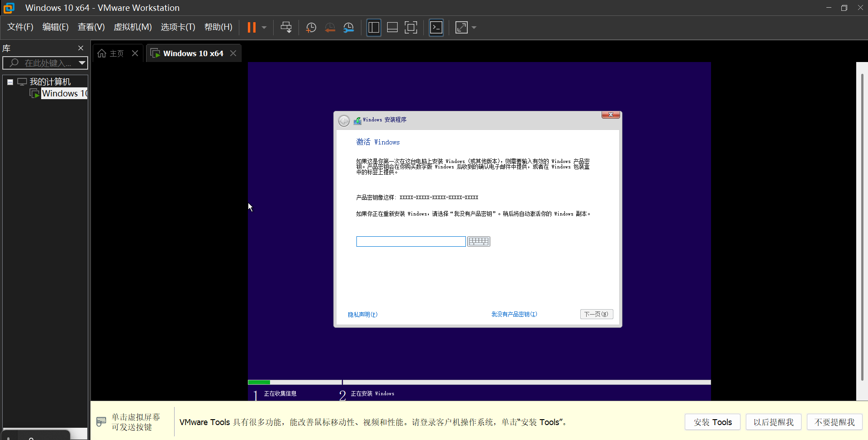Collapse the 我的计算机 tree node

pos(10,81)
